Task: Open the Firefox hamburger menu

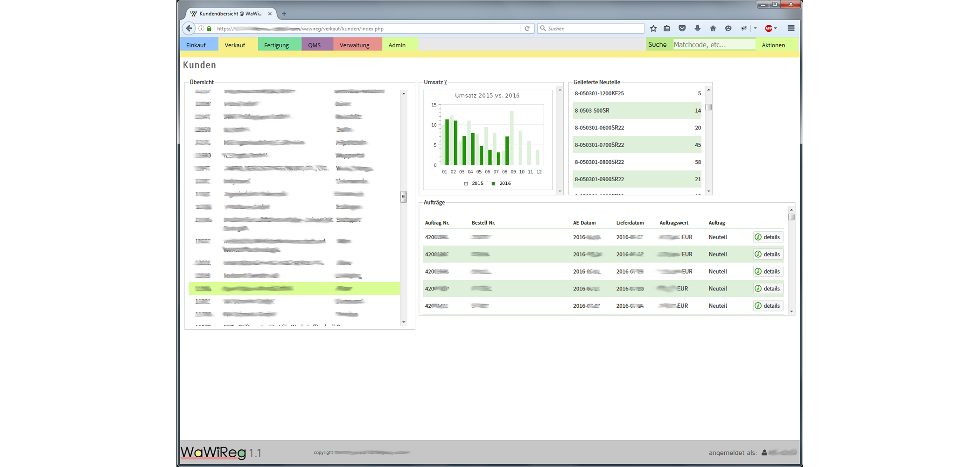Action: point(791,28)
